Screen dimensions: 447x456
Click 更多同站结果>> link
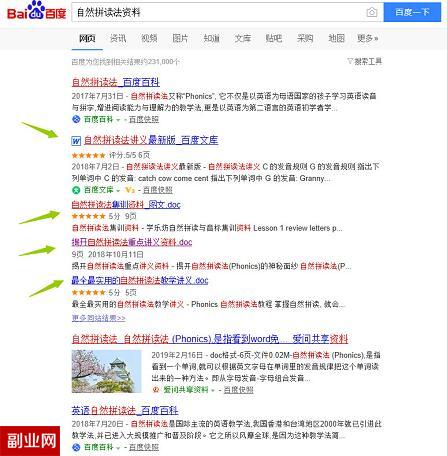pos(99,318)
